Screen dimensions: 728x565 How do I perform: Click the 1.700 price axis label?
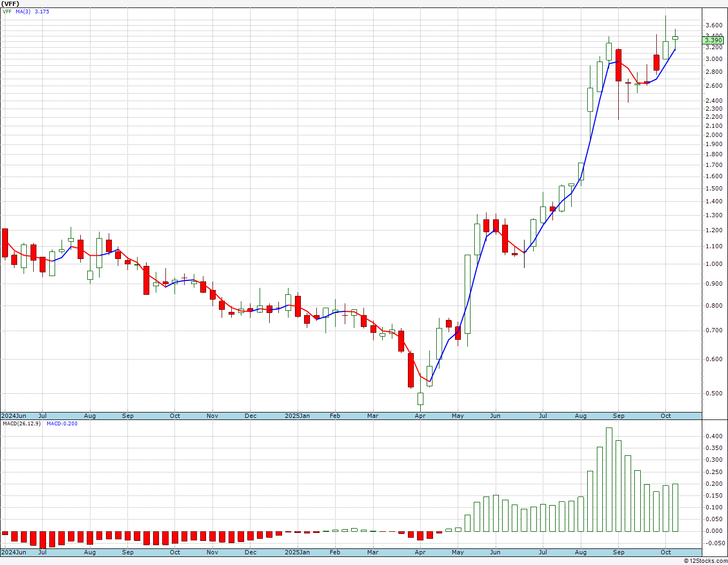pyautogui.click(x=714, y=165)
